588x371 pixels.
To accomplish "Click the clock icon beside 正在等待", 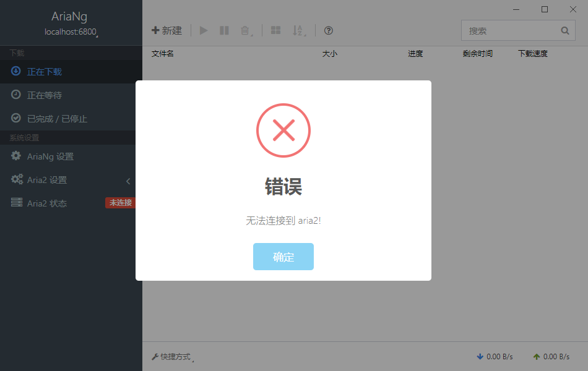I will 15,95.
